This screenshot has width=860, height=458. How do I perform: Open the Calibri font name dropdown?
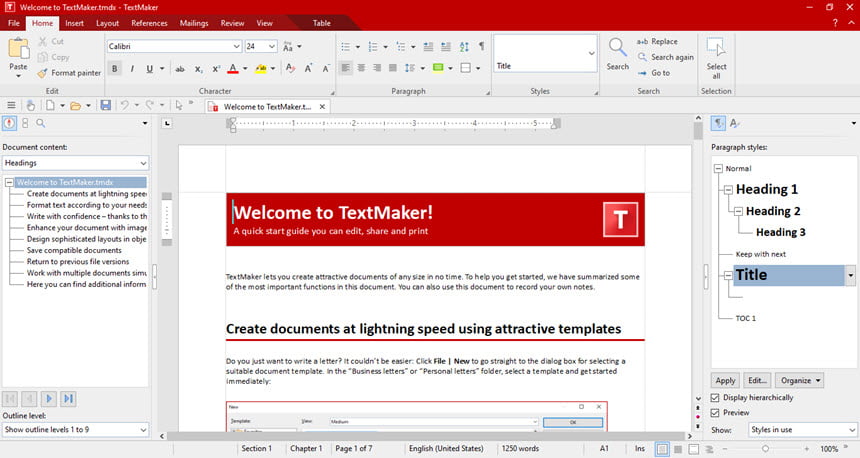pyautogui.click(x=236, y=47)
